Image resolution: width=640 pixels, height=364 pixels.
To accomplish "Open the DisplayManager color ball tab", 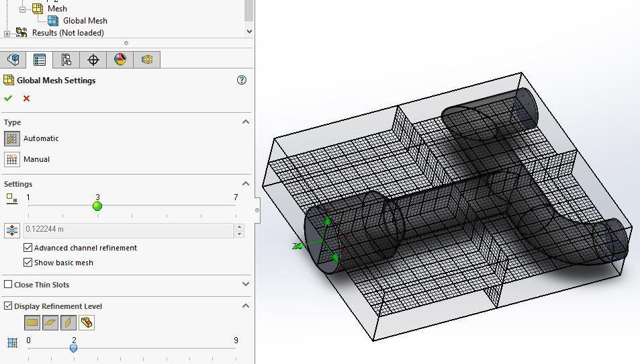I will pos(120,60).
